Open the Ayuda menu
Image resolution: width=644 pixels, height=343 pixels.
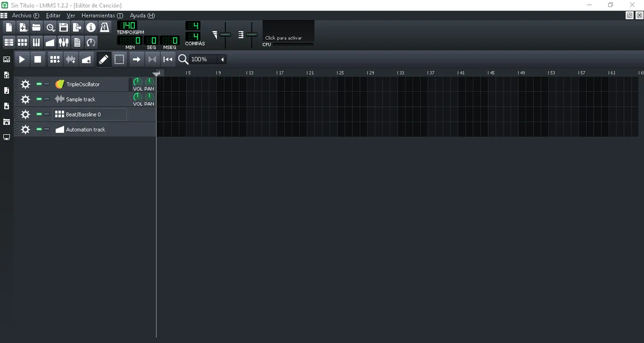pyautogui.click(x=142, y=16)
